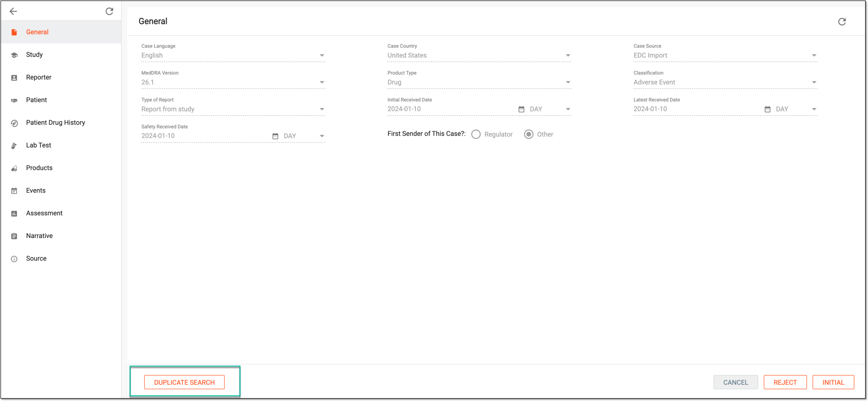Image resolution: width=868 pixels, height=401 pixels.
Task: Click the Initial Received Date 2024-01-10 field
Action: pyautogui.click(x=451, y=109)
